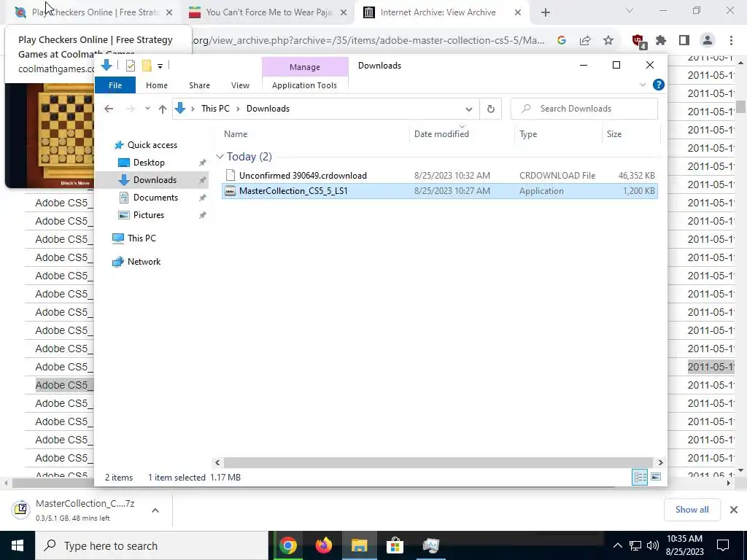Viewport: 747px width, 560px height.
Task: Click the Google icon in address bar
Action: point(562,41)
